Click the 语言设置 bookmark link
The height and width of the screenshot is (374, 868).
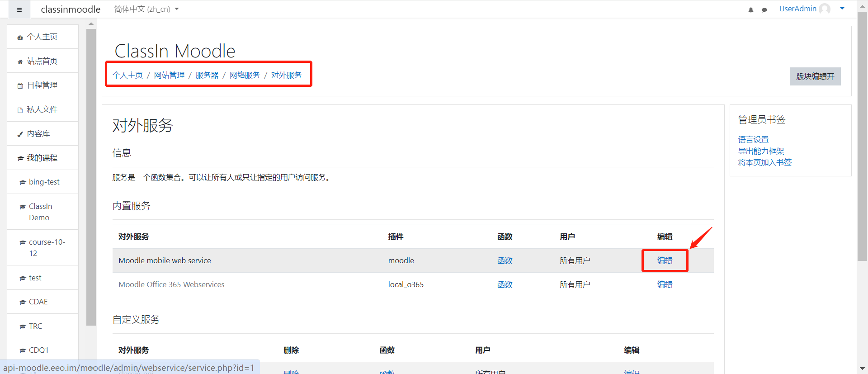(x=753, y=139)
